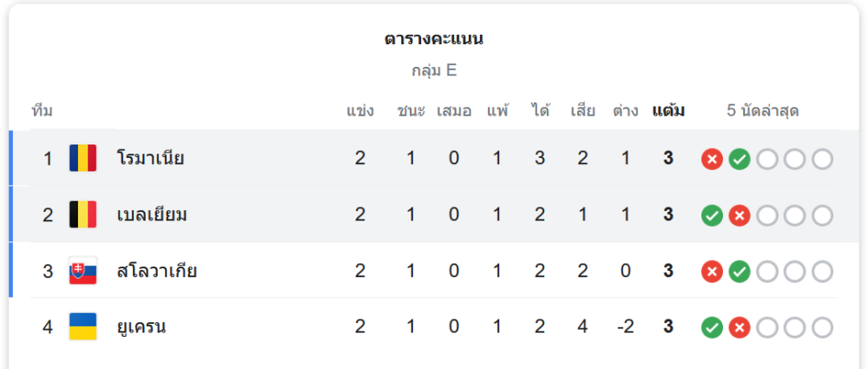Click the 5 นัดล่าสุด column header
The image size is (868, 369).
coord(763,111)
